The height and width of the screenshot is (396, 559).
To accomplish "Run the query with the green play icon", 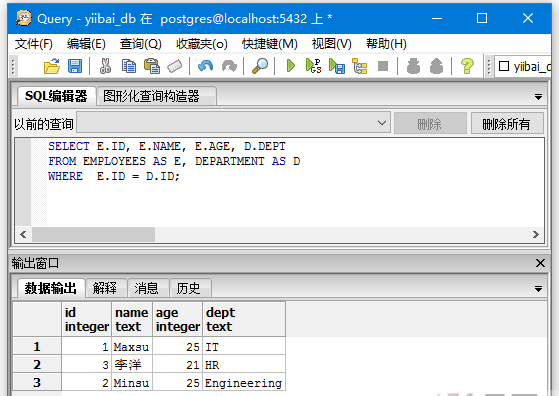I will pyautogui.click(x=291, y=66).
